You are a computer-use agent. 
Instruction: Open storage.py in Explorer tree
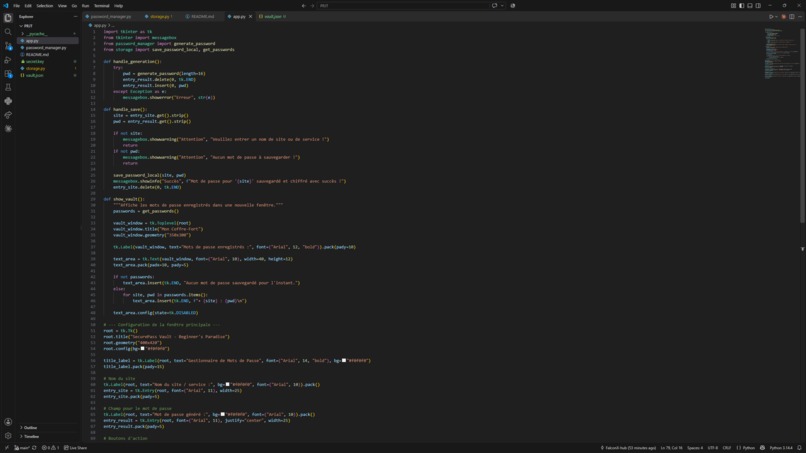(x=35, y=68)
